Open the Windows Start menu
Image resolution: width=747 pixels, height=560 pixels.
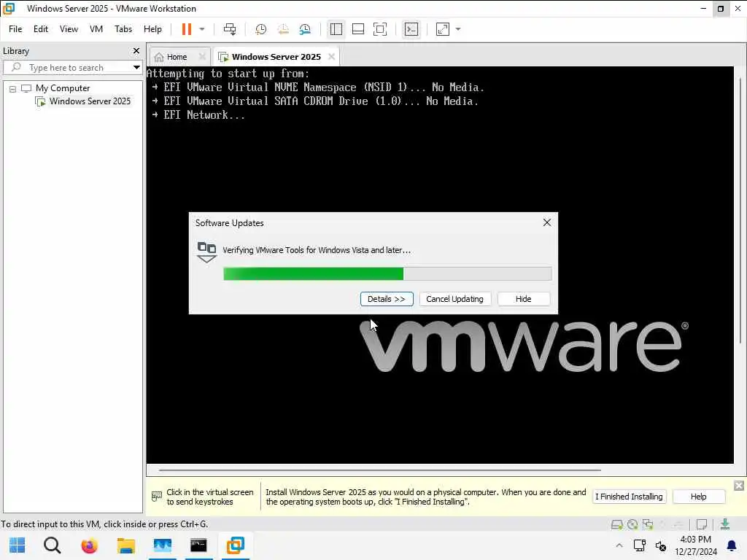tap(18, 545)
